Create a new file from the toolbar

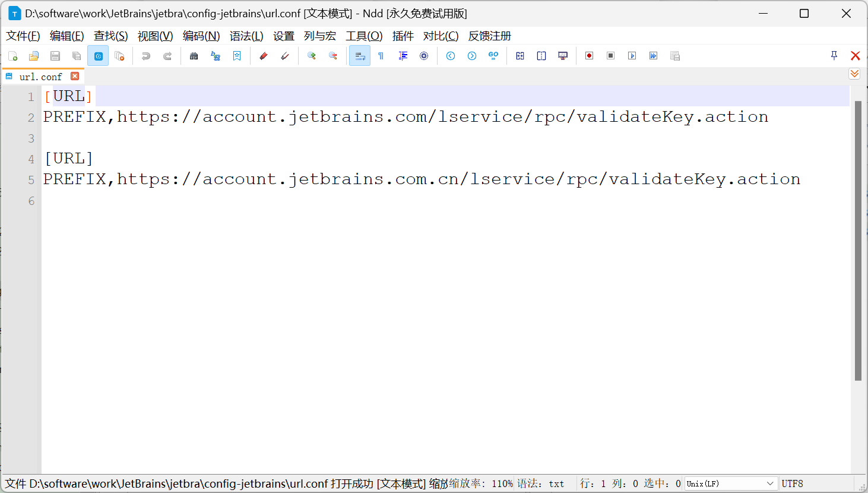tap(12, 56)
